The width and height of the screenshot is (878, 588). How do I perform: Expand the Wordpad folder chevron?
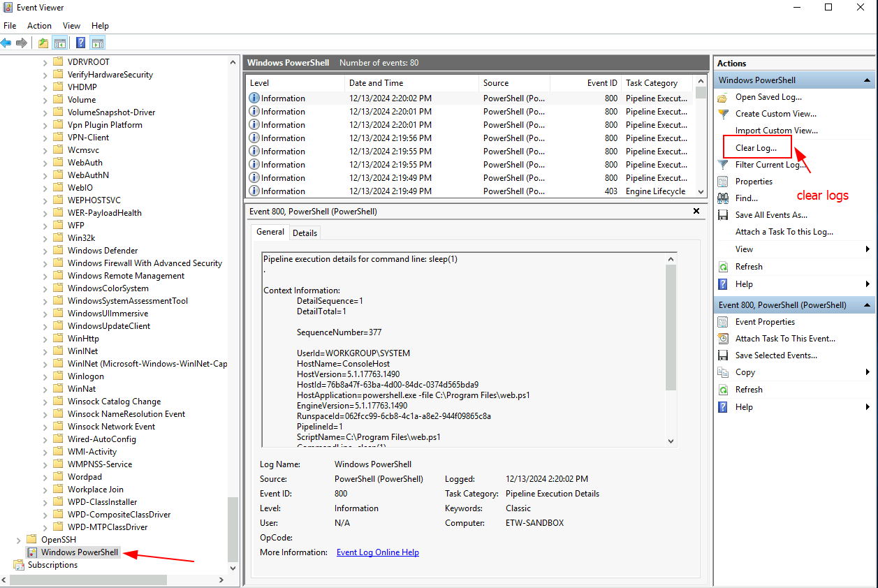(45, 477)
